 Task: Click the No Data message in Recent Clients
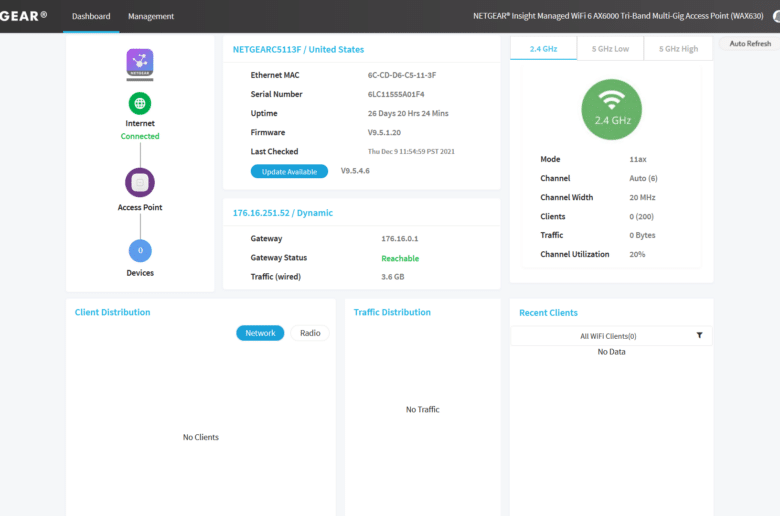pyautogui.click(x=611, y=352)
